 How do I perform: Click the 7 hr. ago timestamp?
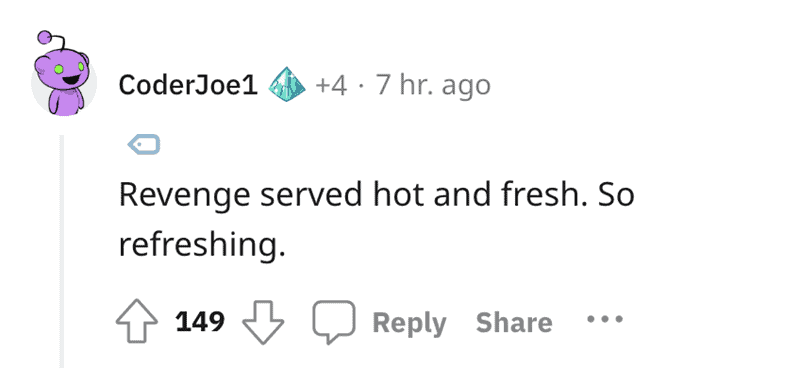[433, 85]
